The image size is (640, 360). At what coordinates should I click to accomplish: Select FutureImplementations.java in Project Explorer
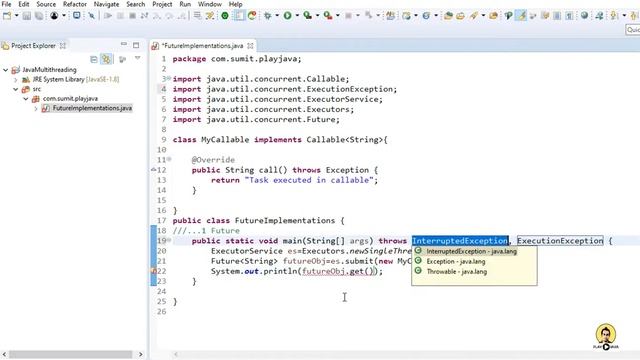point(87,108)
